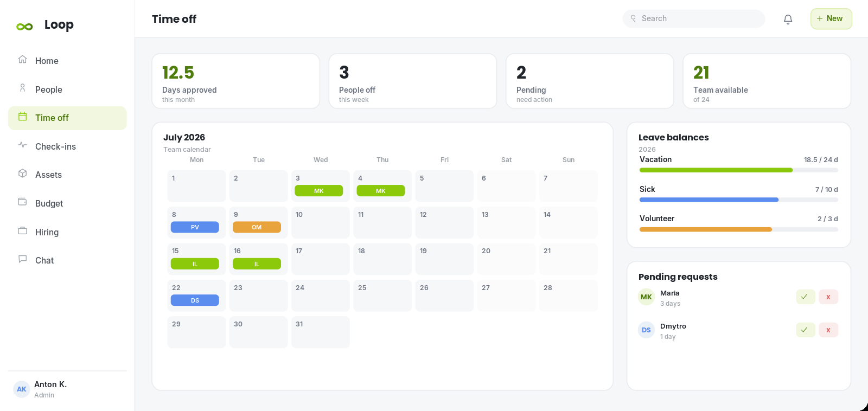Click the search magnifier icon
This screenshot has height=411, width=868.
point(633,18)
